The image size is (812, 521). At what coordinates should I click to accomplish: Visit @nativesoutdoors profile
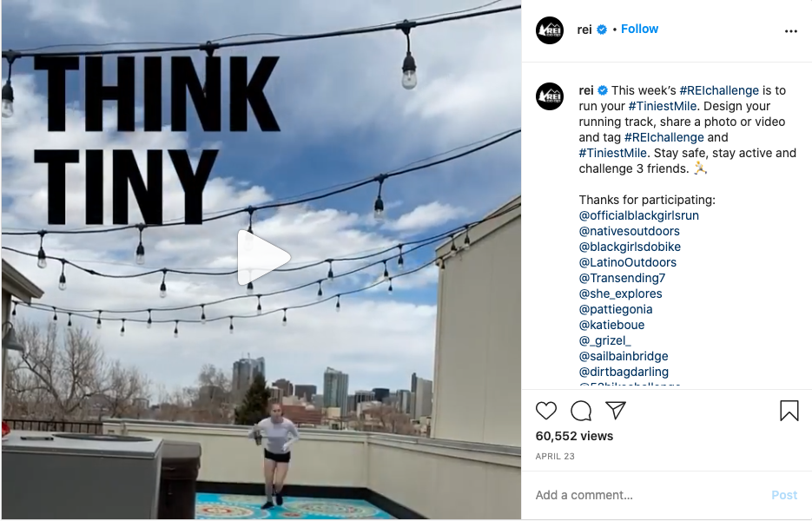tap(630, 231)
